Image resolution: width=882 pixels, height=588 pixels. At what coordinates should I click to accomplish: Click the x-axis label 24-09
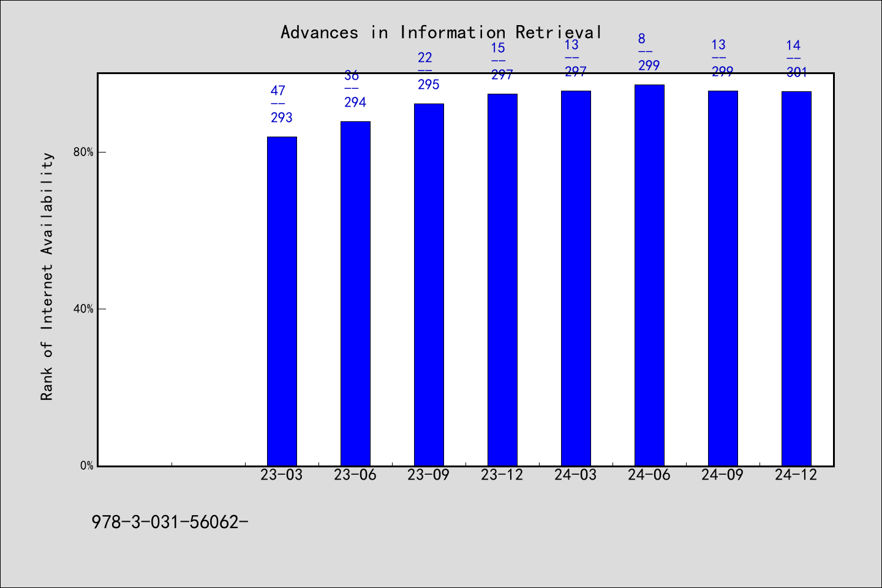tap(723, 475)
